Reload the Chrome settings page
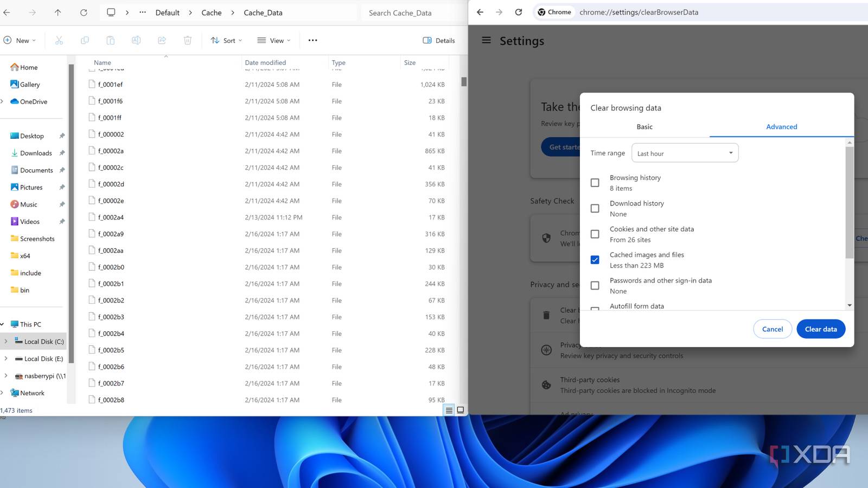868x488 pixels. (519, 12)
